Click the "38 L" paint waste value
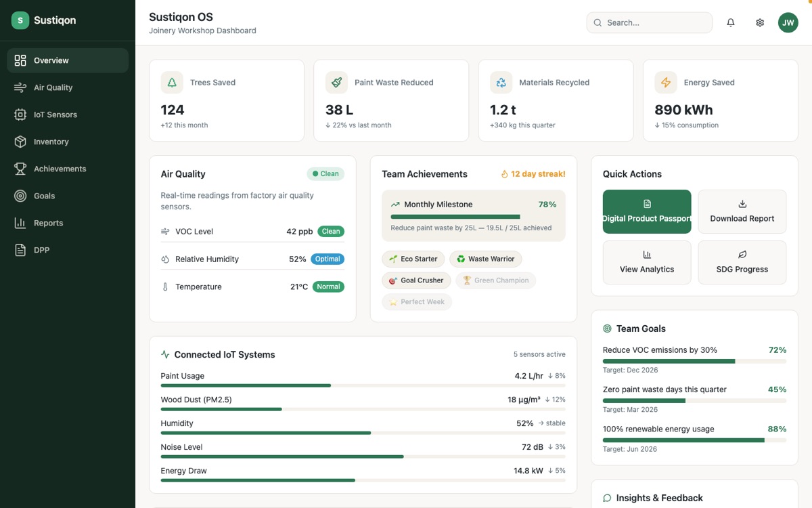The image size is (812, 508). (340, 110)
